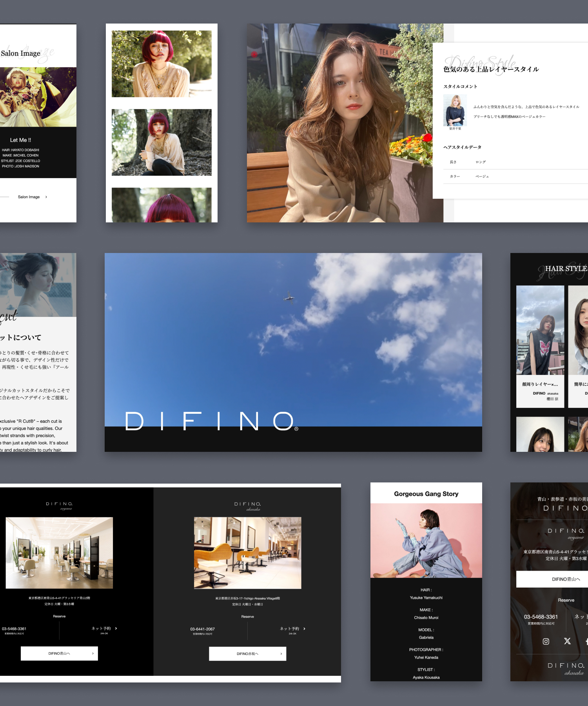
Task: Open the Akasaka salon interior photo
Action: 247,553
